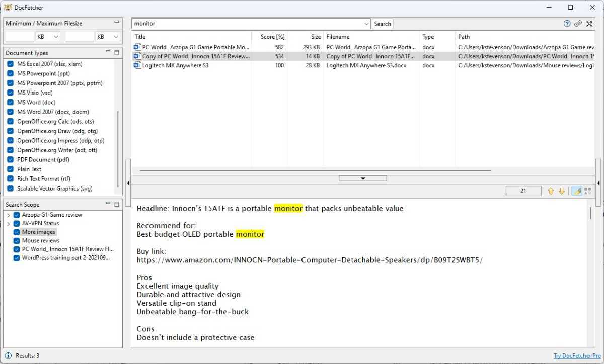Sort results by Score [%] column
Image resolution: width=604 pixels, height=364 pixels.
pos(269,37)
